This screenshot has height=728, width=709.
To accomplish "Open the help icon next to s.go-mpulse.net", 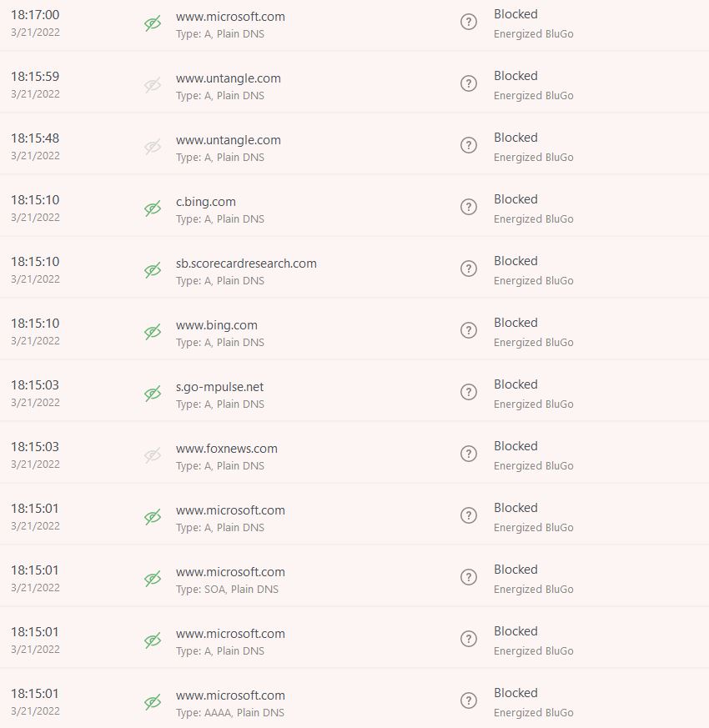I will (x=469, y=392).
